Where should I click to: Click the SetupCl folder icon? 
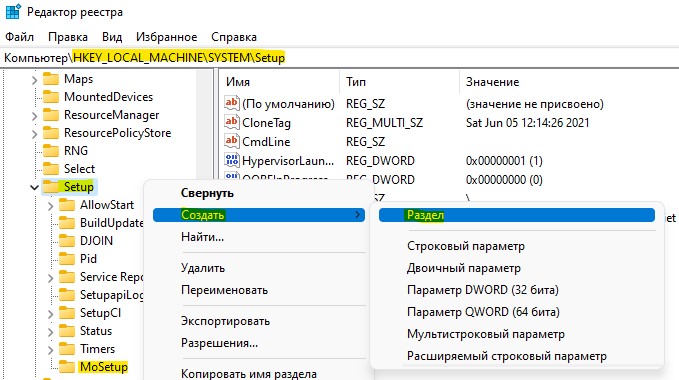[67, 313]
